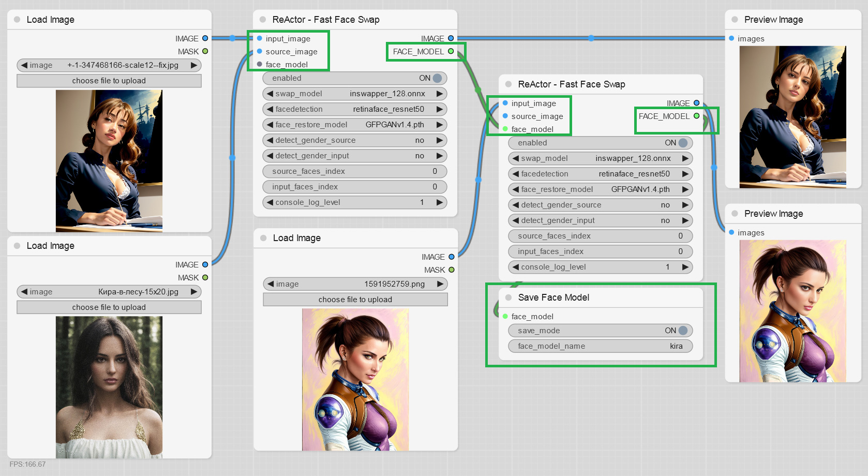Click the MASK output port of the 1591952759.png Load Image node

452,270
